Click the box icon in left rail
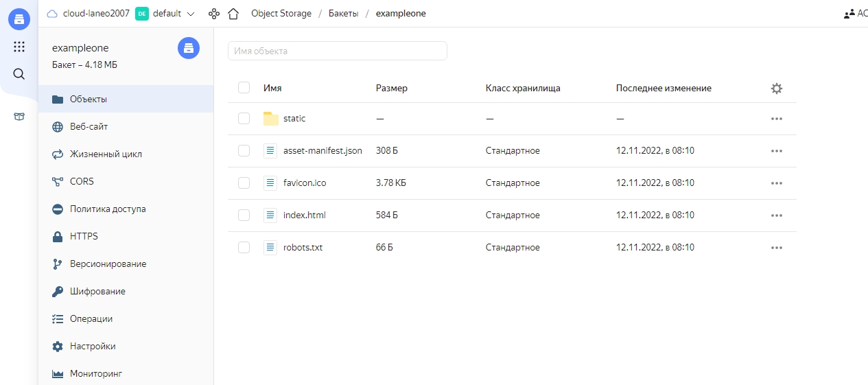The height and width of the screenshot is (385, 868). tap(19, 117)
